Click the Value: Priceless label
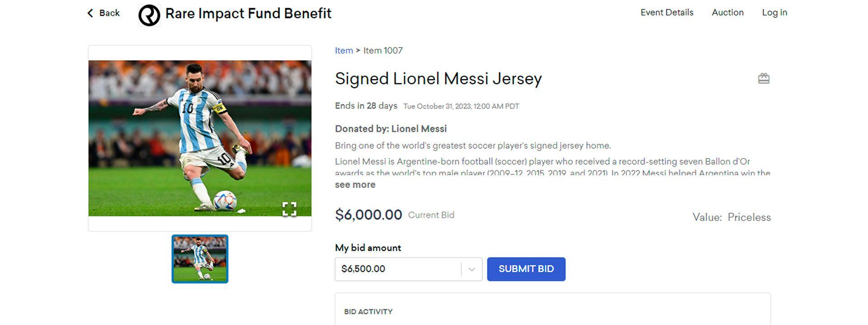This screenshot has height=325, width=868. point(731,217)
